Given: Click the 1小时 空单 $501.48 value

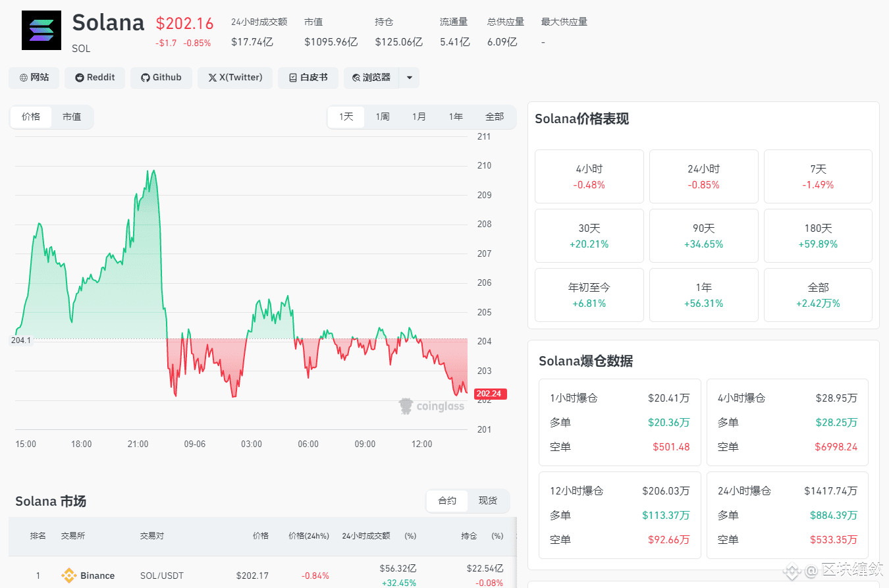Looking at the screenshot, I should [671, 446].
